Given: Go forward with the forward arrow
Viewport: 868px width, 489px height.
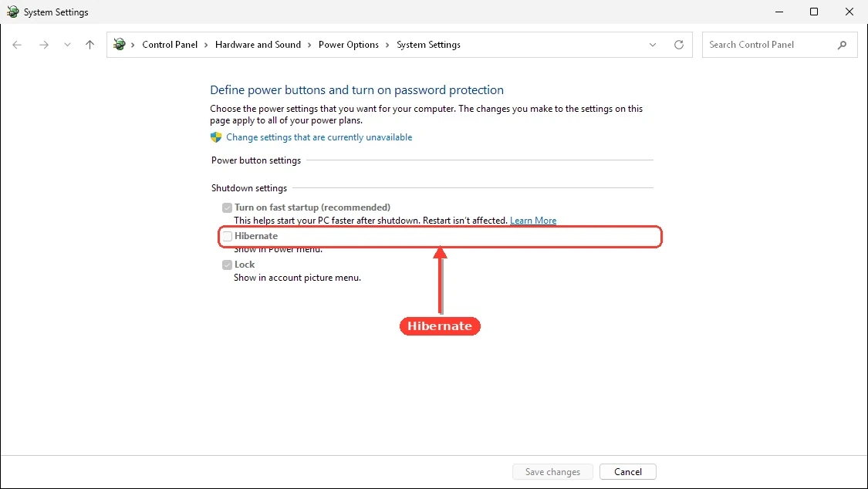Looking at the screenshot, I should [x=44, y=45].
